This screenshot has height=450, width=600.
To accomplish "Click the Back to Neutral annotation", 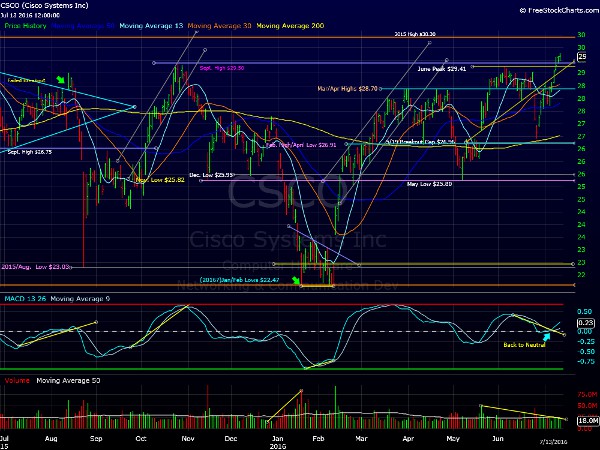I will (524, 345).
